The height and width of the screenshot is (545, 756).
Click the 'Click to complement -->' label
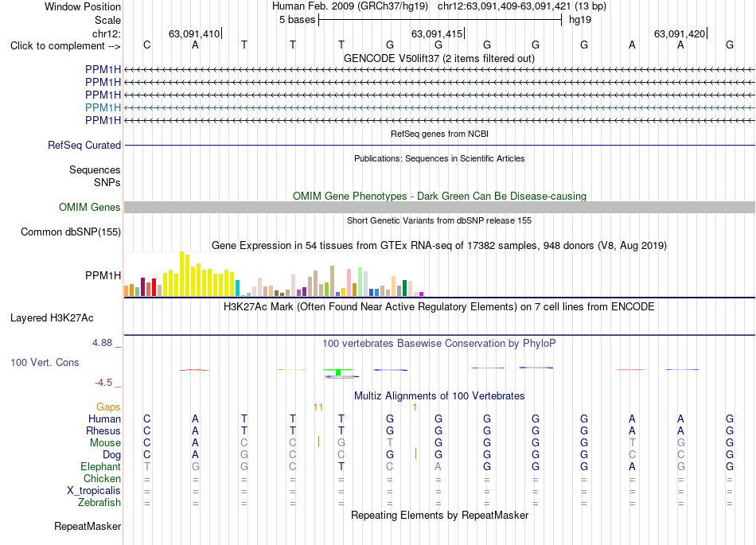65,46
